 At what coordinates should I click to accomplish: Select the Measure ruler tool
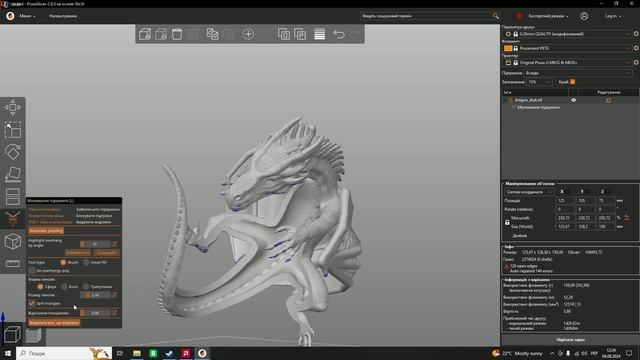[x=13, y=263]
